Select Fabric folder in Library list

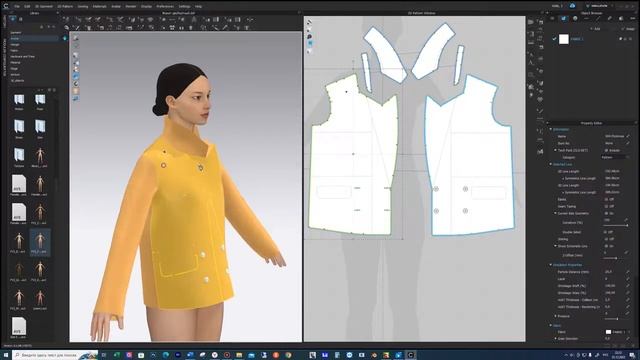tap(14, 51)
